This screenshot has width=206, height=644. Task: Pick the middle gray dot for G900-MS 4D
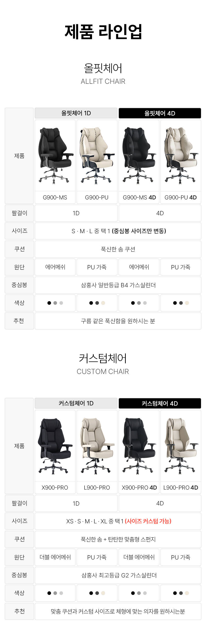coord(139,303)
